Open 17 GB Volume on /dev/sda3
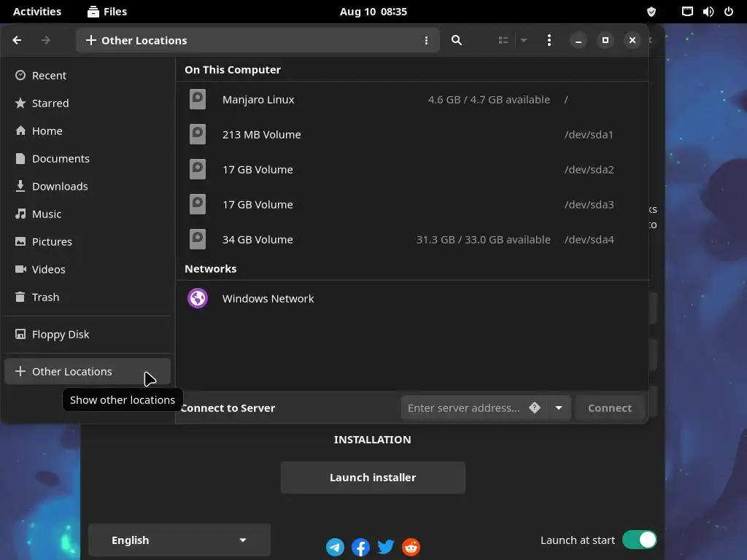 click(x=412, y=205)
